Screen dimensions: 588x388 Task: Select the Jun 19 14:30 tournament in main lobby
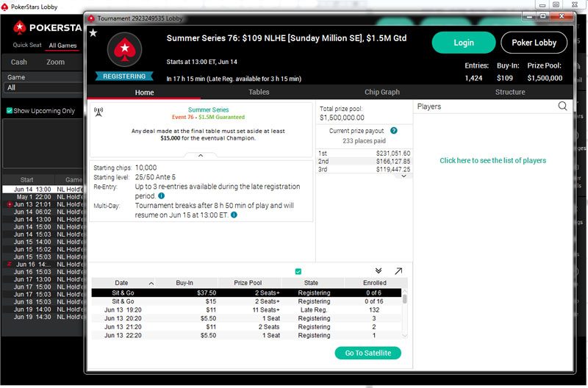pyautogui.click(x=43, y=317)
